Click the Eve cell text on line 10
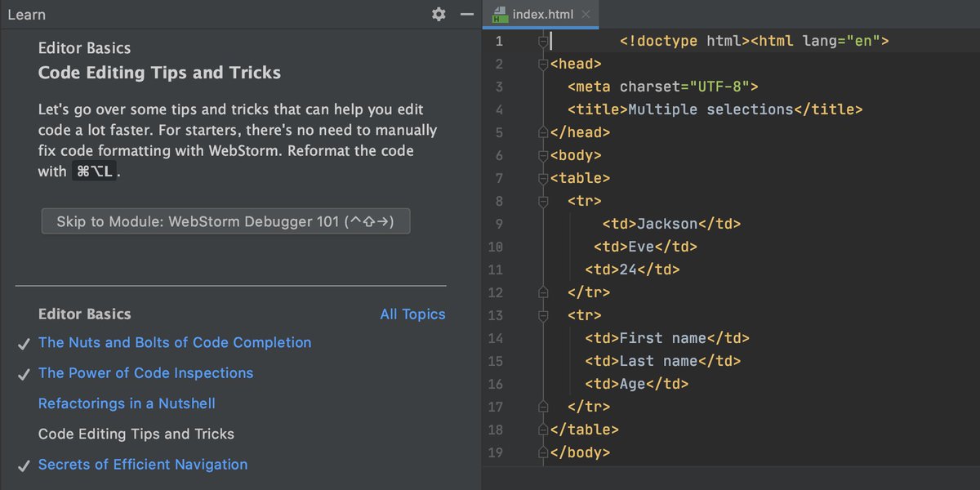The image size is (980, 490). click(x=641, y=247)
